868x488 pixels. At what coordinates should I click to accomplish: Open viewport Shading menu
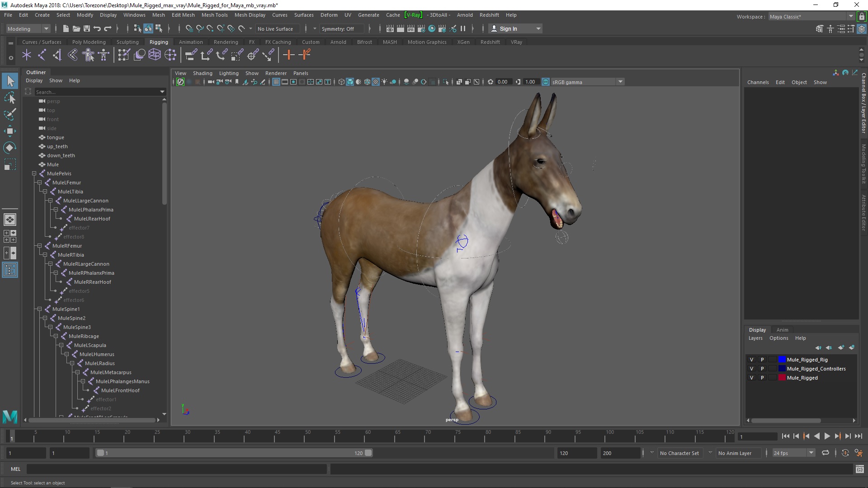click(203, 73)
